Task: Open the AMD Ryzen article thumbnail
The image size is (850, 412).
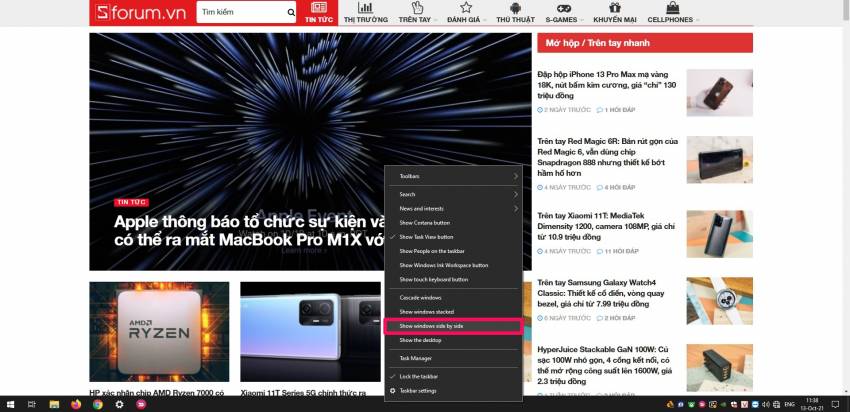Action: coord(159,332)
